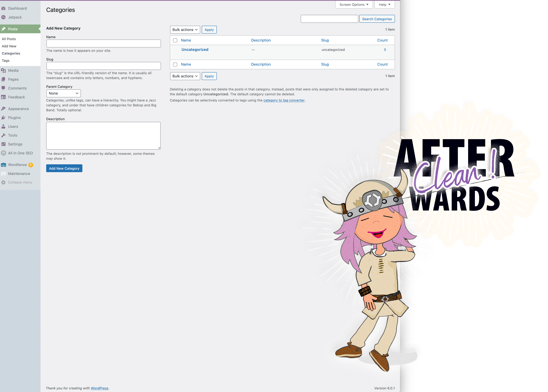The image size is (548, 392).
Task: Open the bottom Bulk actions dropdown
Action: coord(185,76)
